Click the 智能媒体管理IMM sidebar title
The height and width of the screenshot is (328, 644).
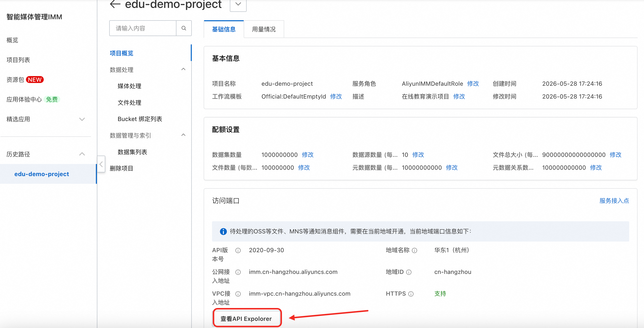tap(34, 17)
